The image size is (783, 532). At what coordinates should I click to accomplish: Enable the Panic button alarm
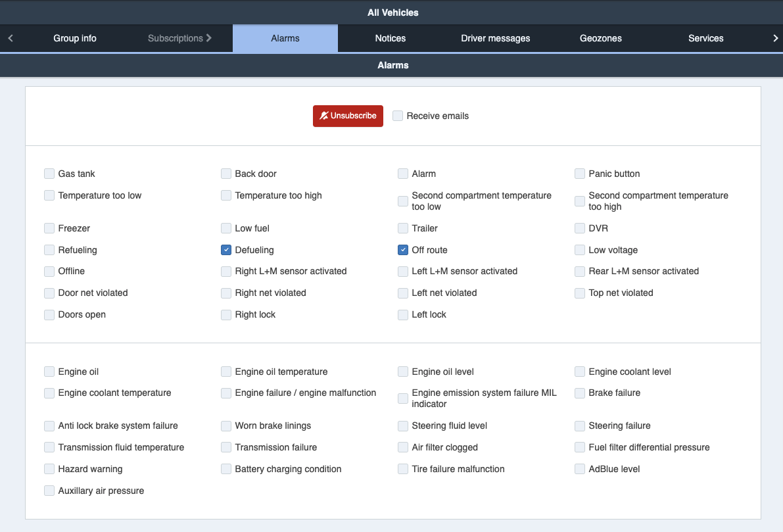[580, 174]
